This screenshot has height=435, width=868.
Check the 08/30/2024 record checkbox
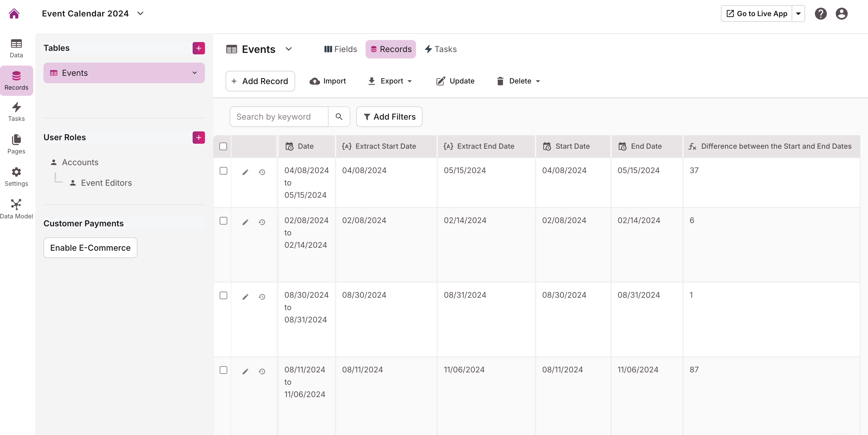pyautogui.click(x=223, y=295)
